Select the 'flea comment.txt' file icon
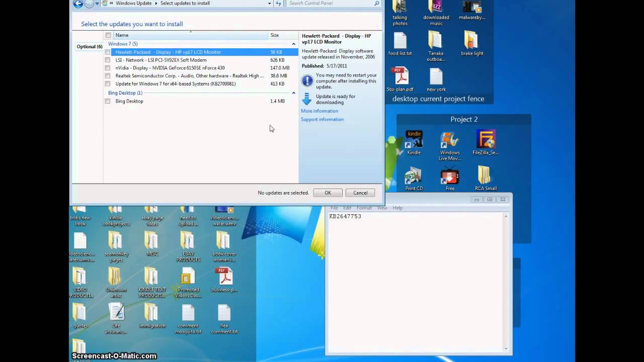The image size is (644, 362). (224, 319)
